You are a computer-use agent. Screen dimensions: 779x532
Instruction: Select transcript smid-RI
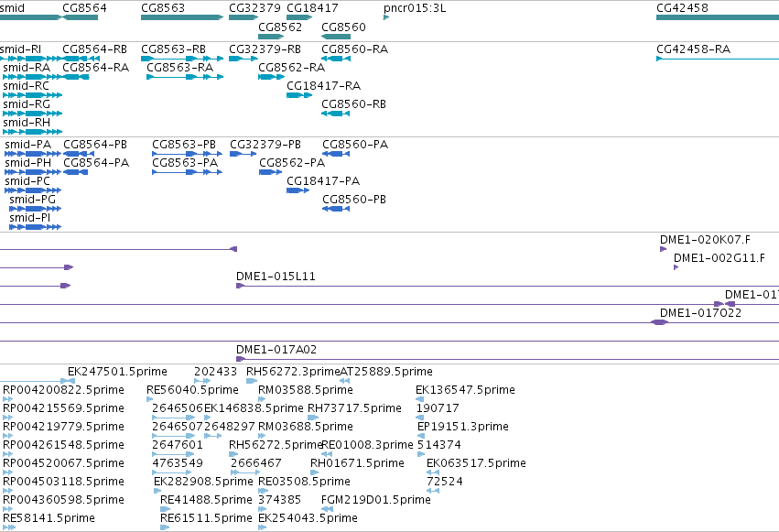20,49
